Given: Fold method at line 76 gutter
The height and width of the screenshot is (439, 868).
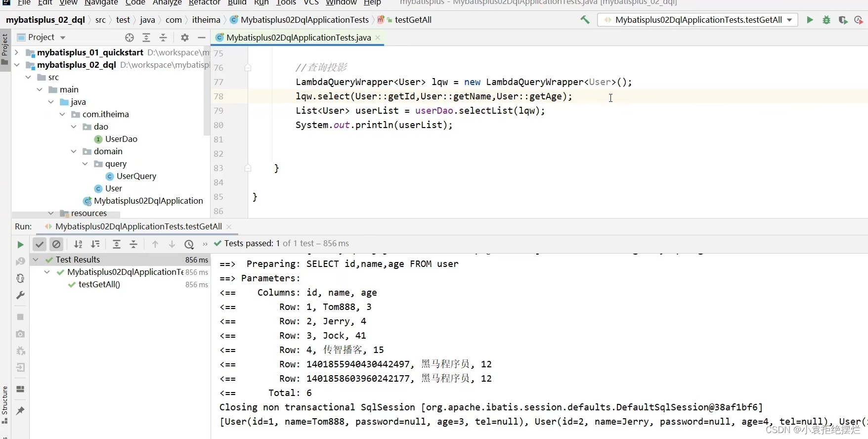Looking at the screenshot, I should pos(248,68).
